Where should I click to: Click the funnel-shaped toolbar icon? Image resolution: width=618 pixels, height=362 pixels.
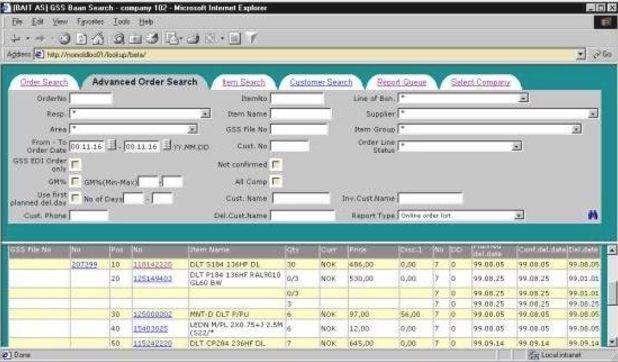tap(251, 38)
